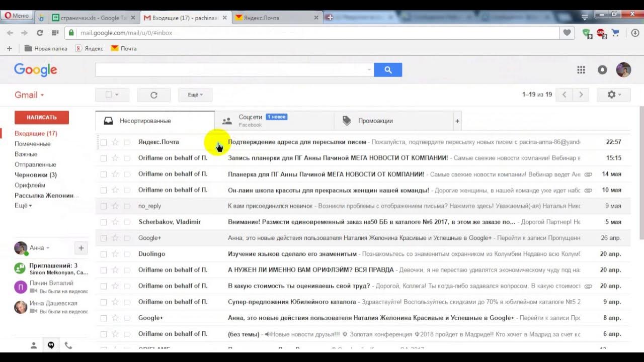Viewport: 644px width, 362px height.
Task: Go back in browser
Action: click(x=10, y=33)
